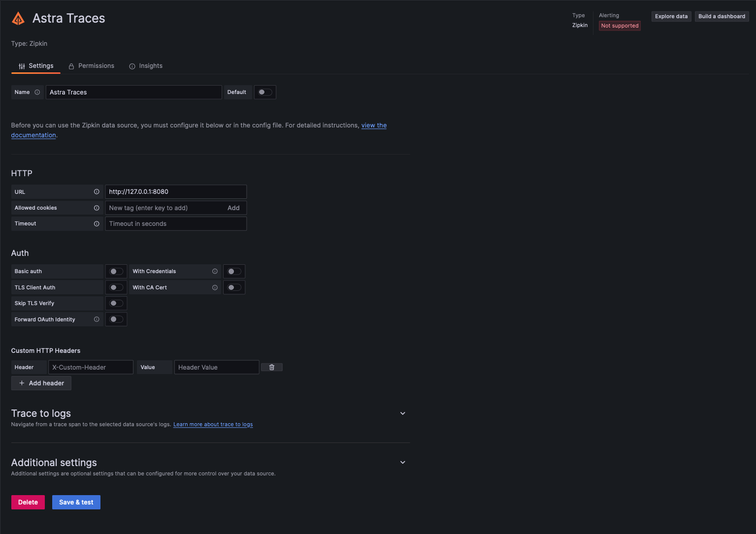
Task: Click the Type: Zipkin subtitle text
Action: click(x=29, y=43)
